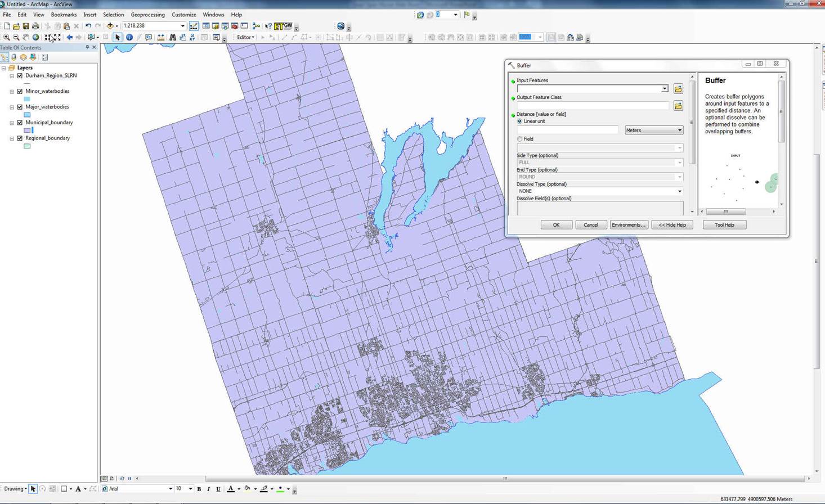Refresh the map view

(x=122, y=479)
